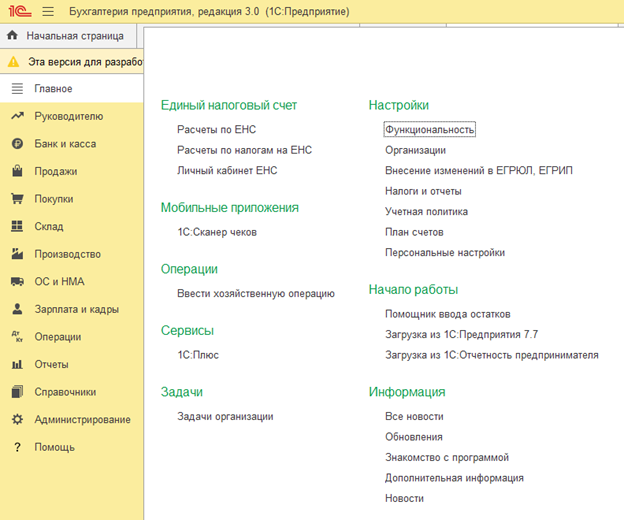Click the ОС и НМА truck icon
This screenshot has height=520, width=624.
(x=17, y=282)
